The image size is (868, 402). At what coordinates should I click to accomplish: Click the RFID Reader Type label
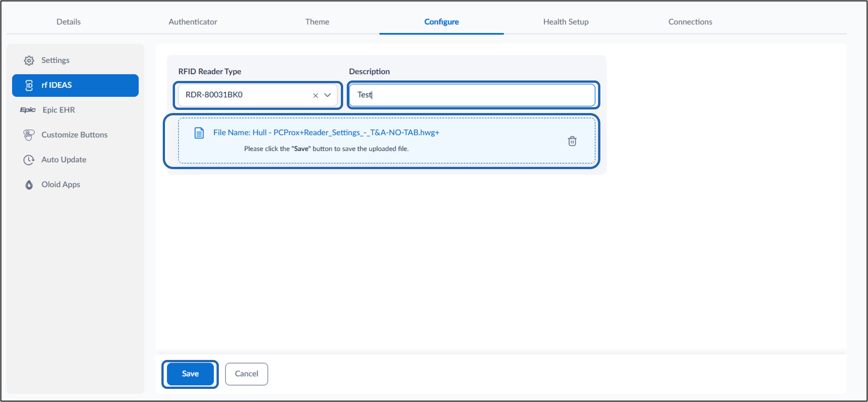point(210,71)
